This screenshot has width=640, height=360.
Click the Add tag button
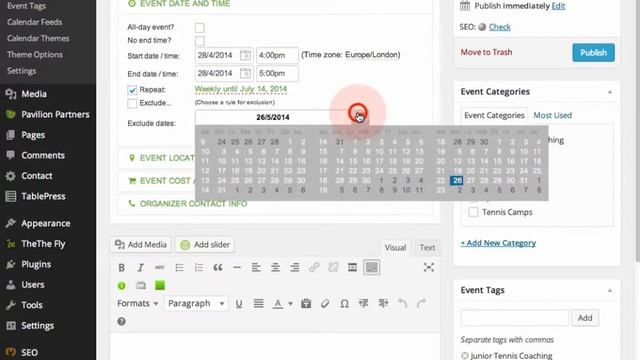[585, 318]
